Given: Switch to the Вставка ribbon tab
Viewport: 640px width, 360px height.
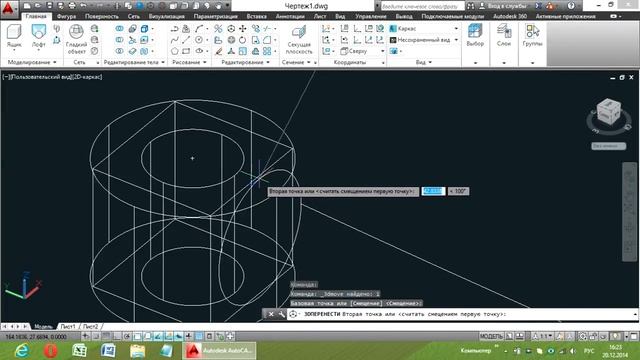Looking at the screenshot, I should [256, 16].
